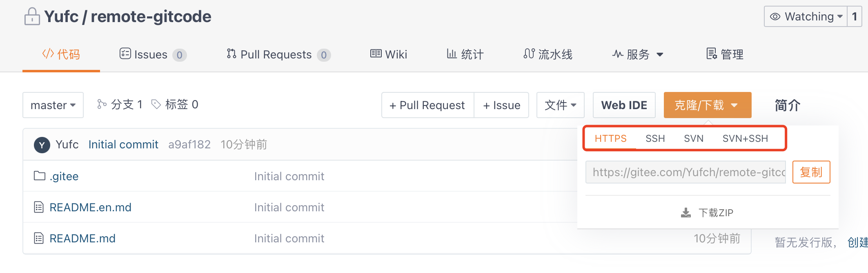
Task: Expand the master branch selector
Action: pyautogui.click(x=53, y=105)
